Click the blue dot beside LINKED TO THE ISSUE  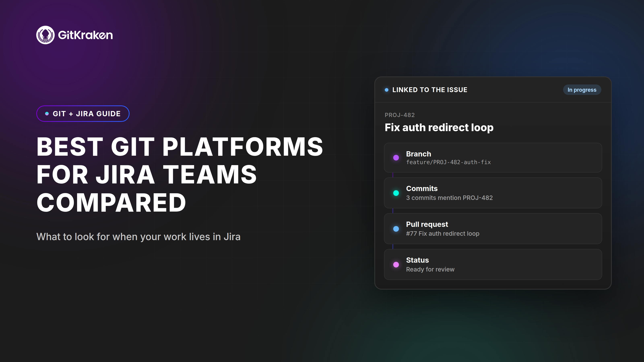point(386,90)
